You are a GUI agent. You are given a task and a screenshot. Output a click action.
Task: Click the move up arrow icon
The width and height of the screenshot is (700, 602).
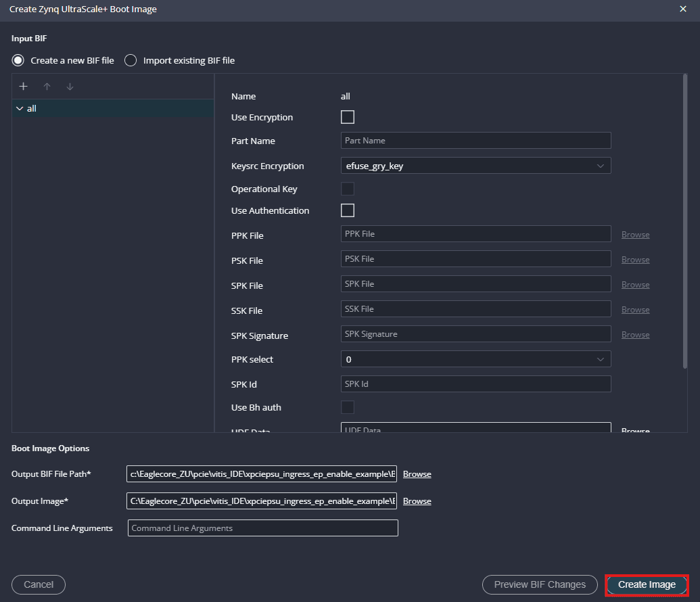[47, 87]
